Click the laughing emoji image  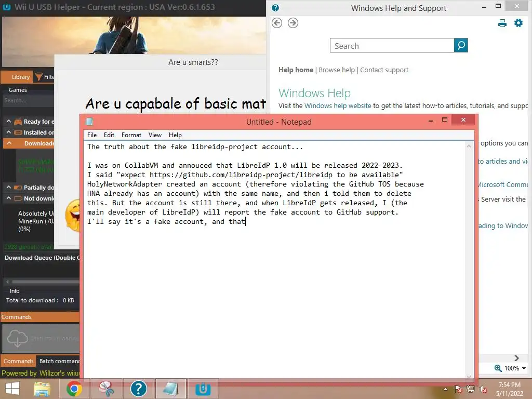pyautogui.click(x=73, y=216)
